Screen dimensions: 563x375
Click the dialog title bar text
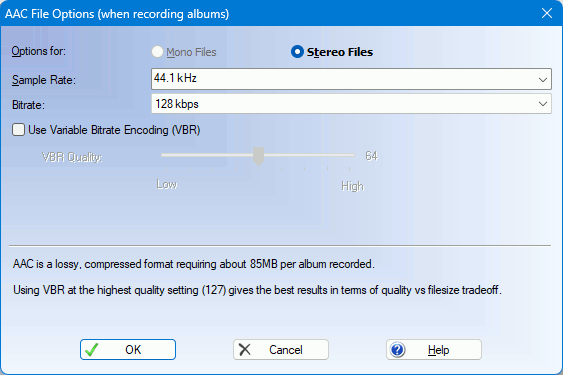(117, 14)
